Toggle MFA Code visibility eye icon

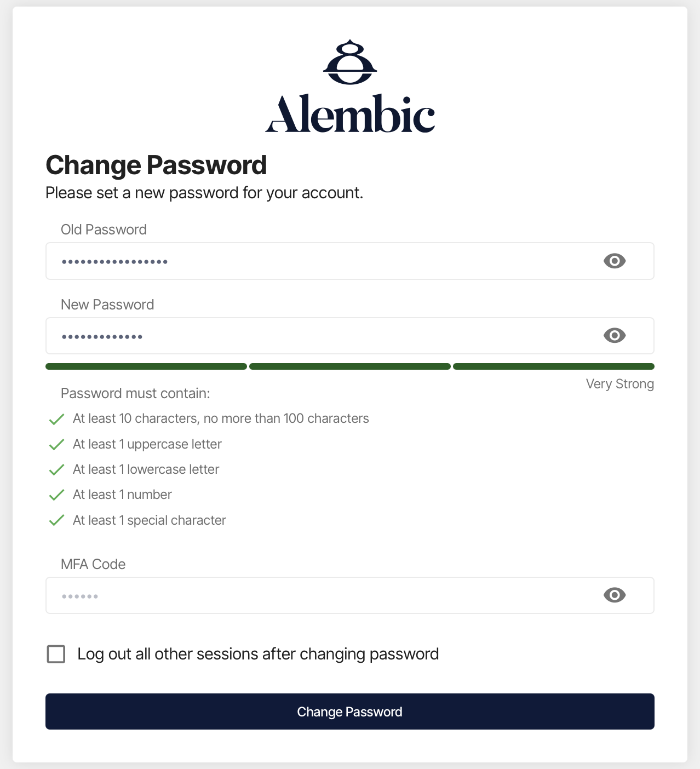point(615,595)
